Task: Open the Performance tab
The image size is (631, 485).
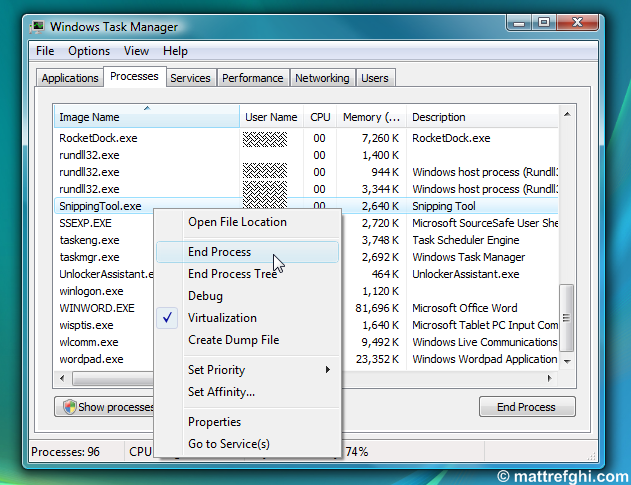Action: pyautogui.click(x=253, y=78)
